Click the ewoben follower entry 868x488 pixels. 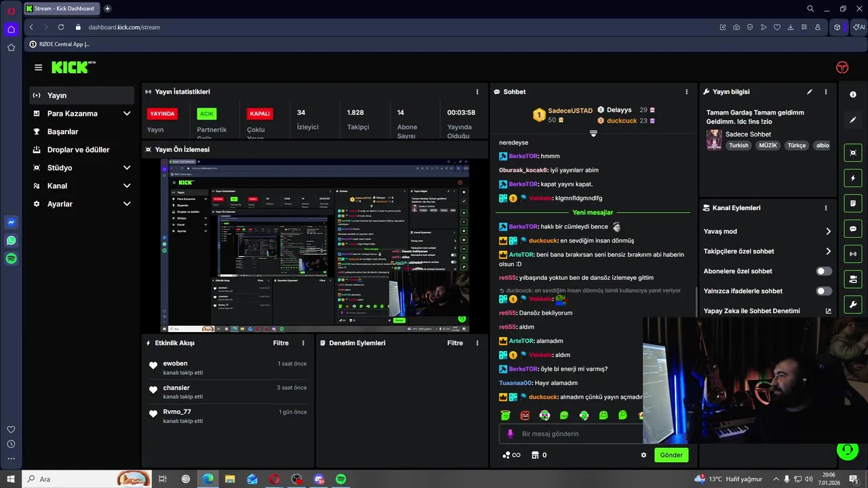[228, 367]
